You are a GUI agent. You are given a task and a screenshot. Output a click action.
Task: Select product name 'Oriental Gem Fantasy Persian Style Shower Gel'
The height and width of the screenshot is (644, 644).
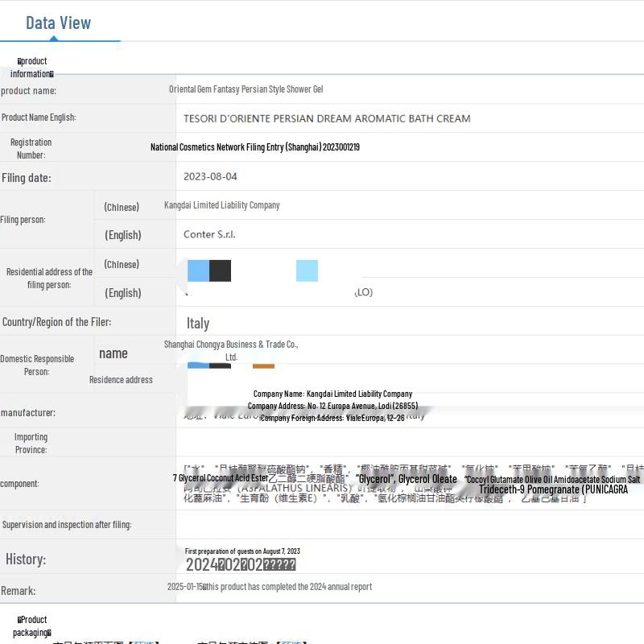point(246,89)
